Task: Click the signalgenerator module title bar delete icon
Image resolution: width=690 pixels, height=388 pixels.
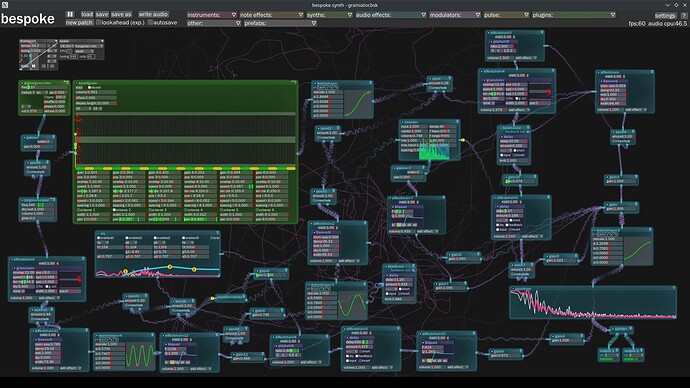Action: 67,83
